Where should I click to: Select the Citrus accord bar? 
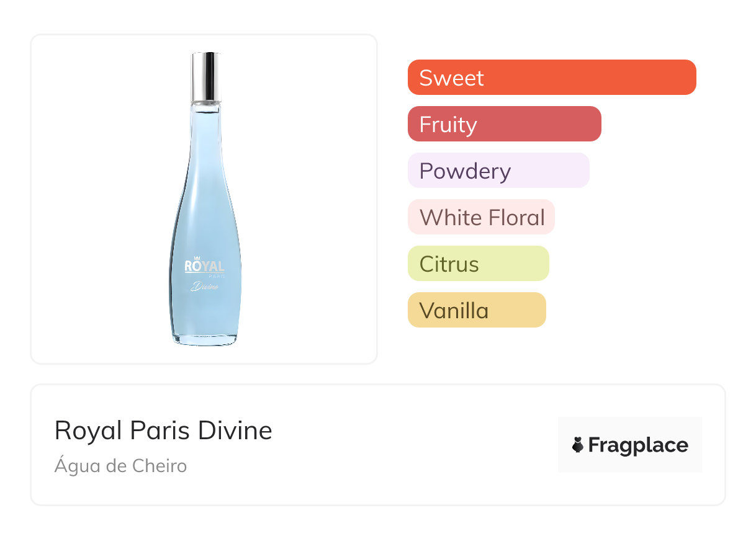pyautogui.click(x=478, y=264)
